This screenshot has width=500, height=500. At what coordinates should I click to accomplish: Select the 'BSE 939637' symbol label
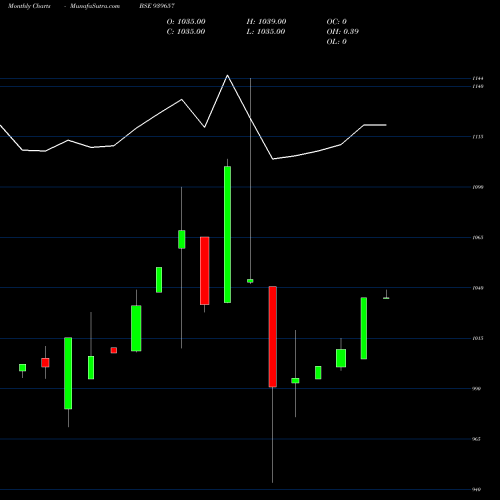(x=157, y=6)
